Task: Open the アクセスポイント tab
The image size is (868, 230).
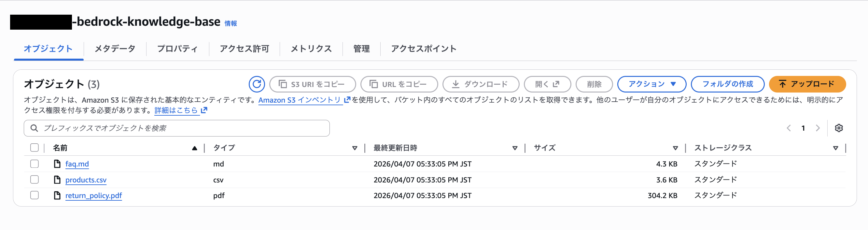Action: pos(424,49)
